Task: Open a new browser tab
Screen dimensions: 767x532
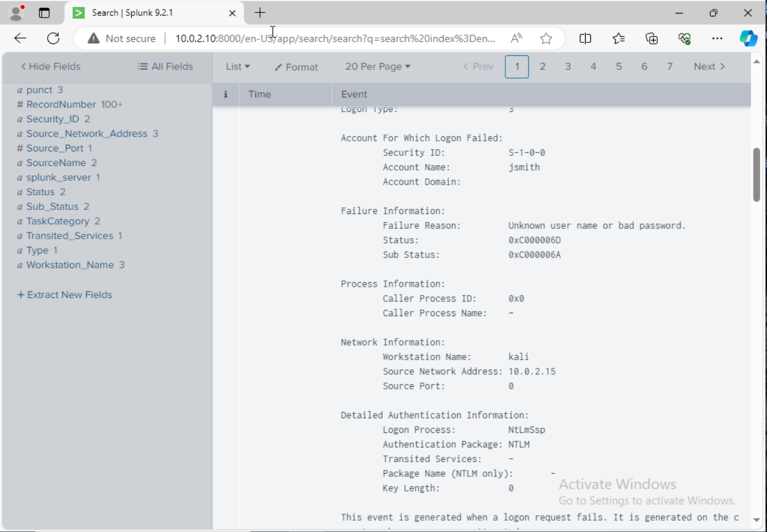Action: coord(260,12)
